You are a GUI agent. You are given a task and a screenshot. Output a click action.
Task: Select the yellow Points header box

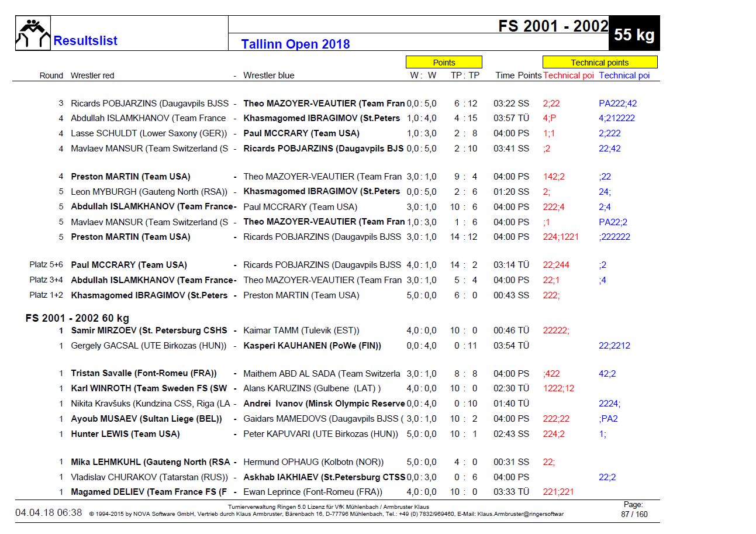444,63
